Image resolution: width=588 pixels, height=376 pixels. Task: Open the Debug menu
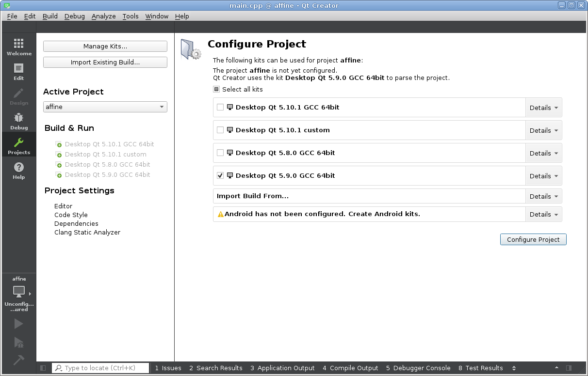tap(74, 16)
